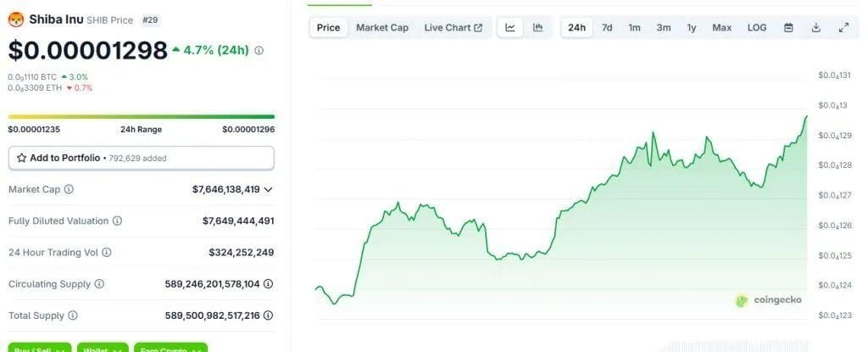This screenshot has width=868, height=352.
Task: Open info icon beside Total Supply label
Action: 73,316
